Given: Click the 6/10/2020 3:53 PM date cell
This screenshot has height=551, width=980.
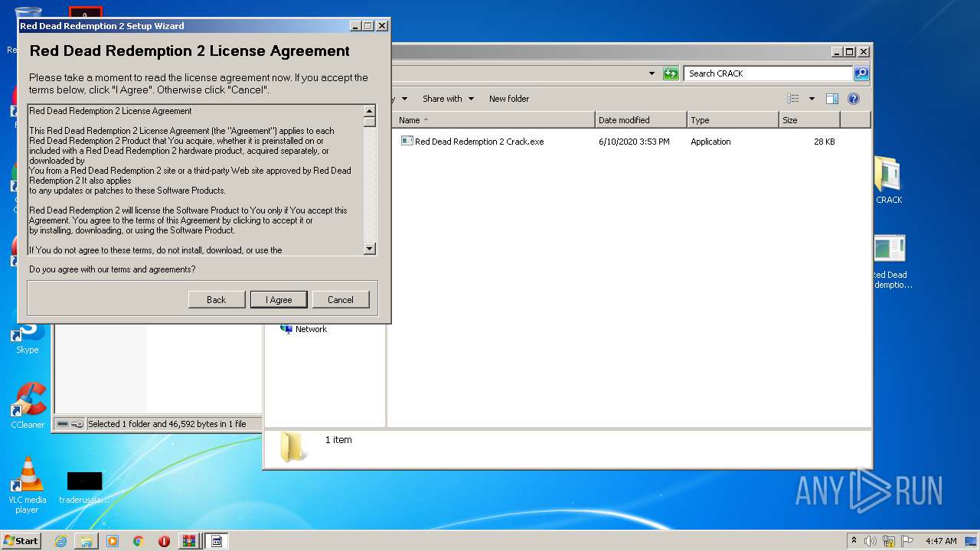Looking at the screenshot, I should coord(634,142).
